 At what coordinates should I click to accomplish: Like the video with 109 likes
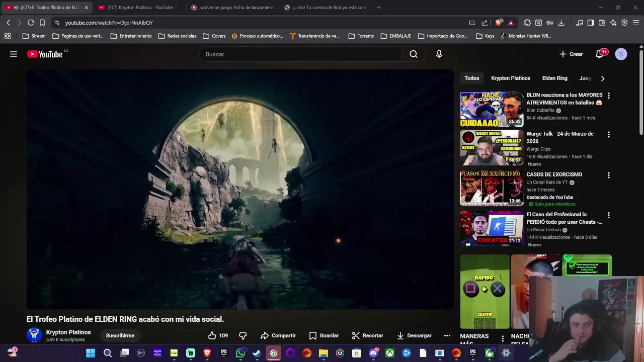tap(218, 335)
